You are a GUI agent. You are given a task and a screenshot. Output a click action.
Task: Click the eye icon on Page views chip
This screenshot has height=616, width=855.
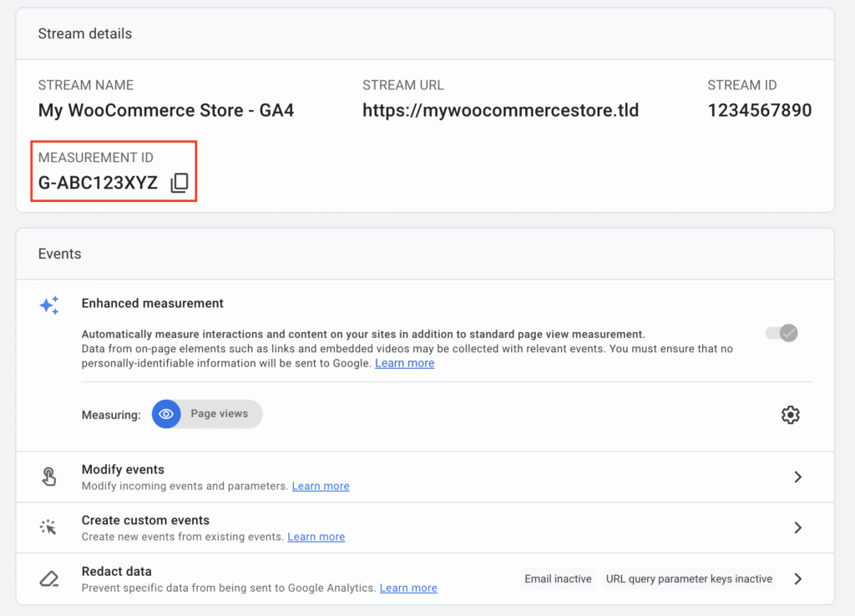click(166, 413)
